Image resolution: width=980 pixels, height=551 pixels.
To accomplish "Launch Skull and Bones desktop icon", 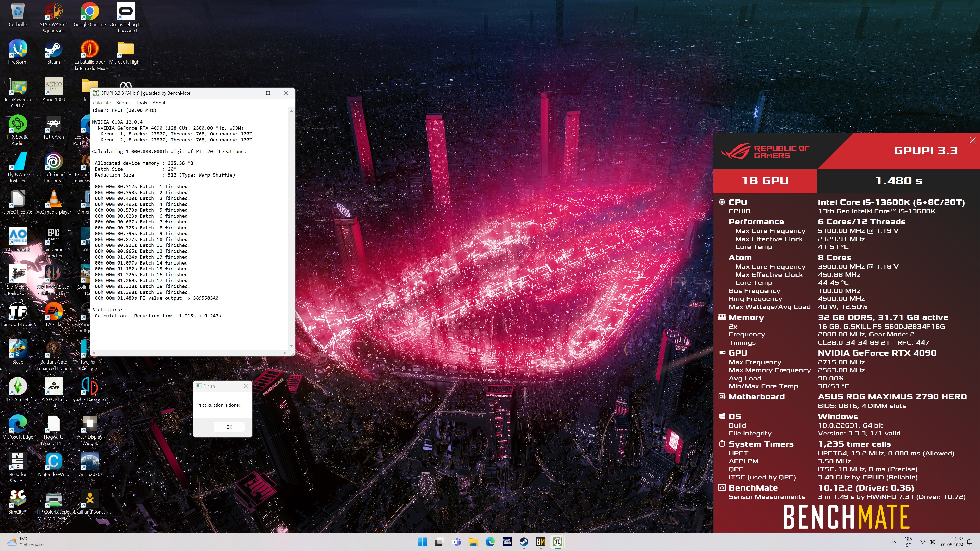I will tap(89, 502).
